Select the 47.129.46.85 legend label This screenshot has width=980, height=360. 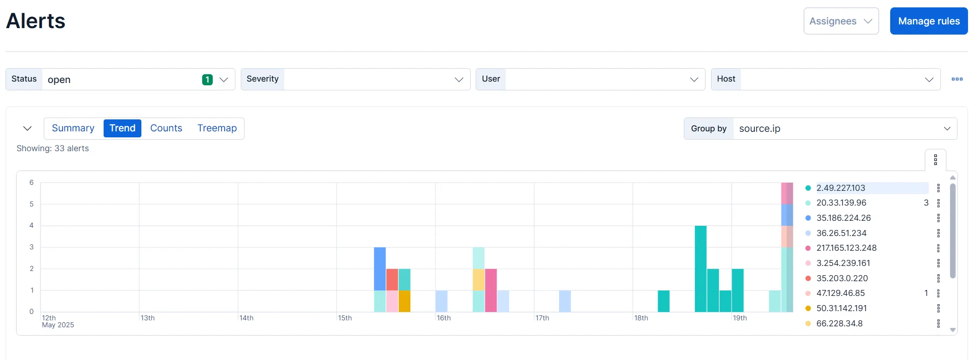tap(841, 293)
